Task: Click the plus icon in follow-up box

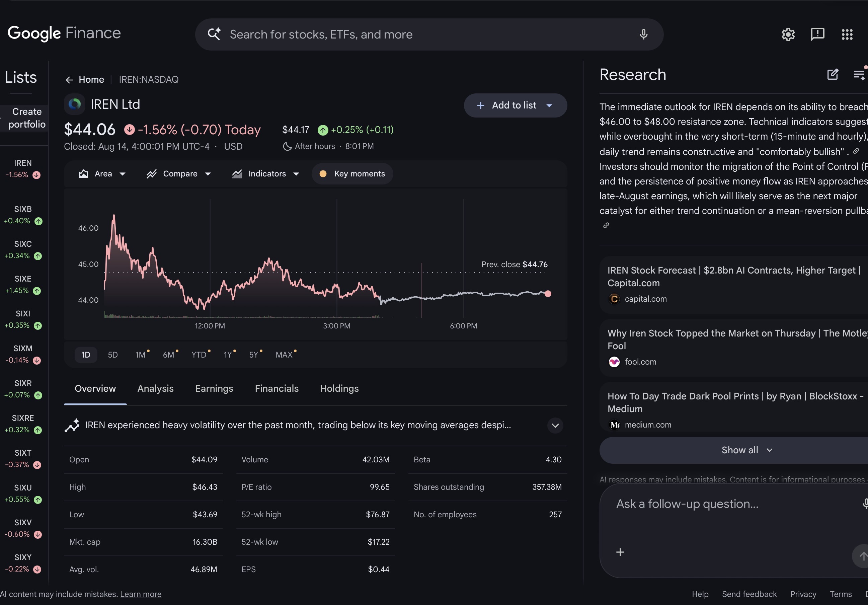Action: (x=620, y=552)
